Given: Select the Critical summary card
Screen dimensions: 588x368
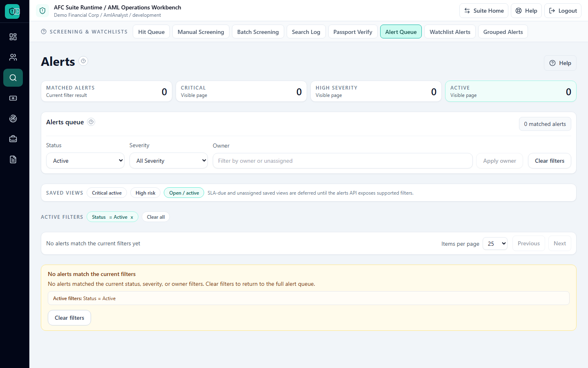Looking at the screenshot, I should 241,91.
